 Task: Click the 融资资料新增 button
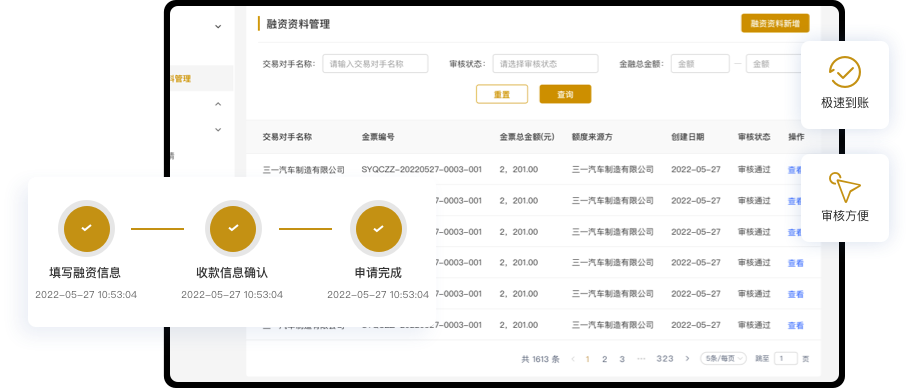[x=775, y=23]
